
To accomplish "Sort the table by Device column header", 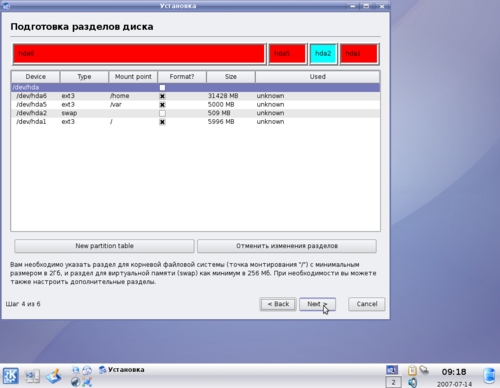I will point(36,77).
